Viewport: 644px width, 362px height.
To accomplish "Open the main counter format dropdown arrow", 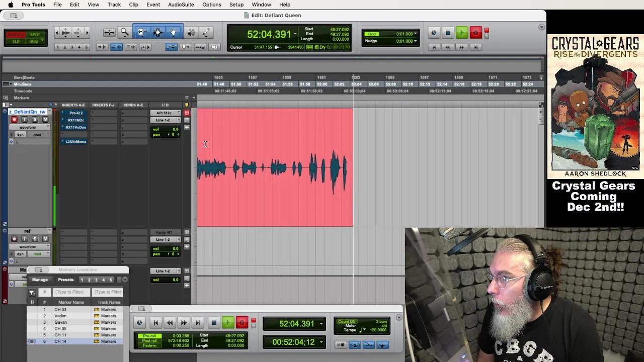I will (295, 34).
